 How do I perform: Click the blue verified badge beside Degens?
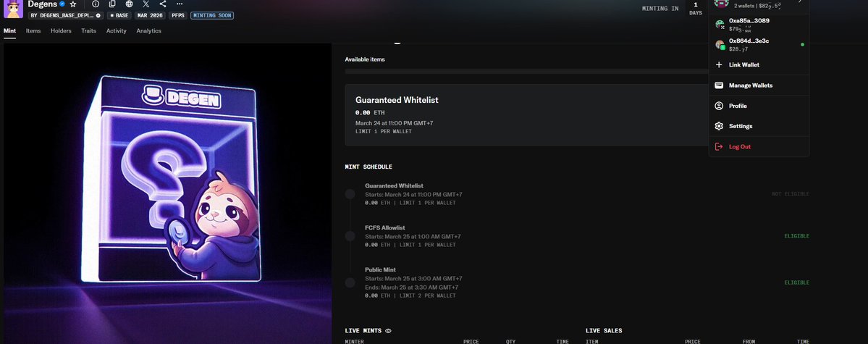pyautogui.click(x=62, y=4)
